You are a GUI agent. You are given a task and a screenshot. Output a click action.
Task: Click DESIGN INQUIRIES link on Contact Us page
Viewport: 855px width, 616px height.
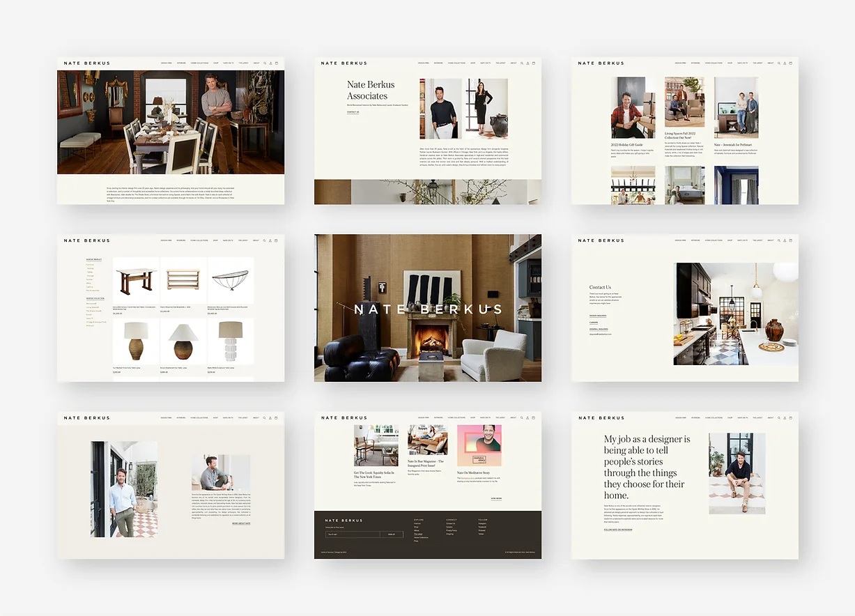point(598,315)
